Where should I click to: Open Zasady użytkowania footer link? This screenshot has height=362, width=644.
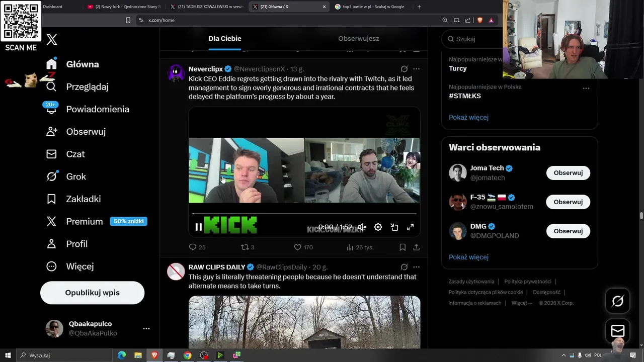471,282
